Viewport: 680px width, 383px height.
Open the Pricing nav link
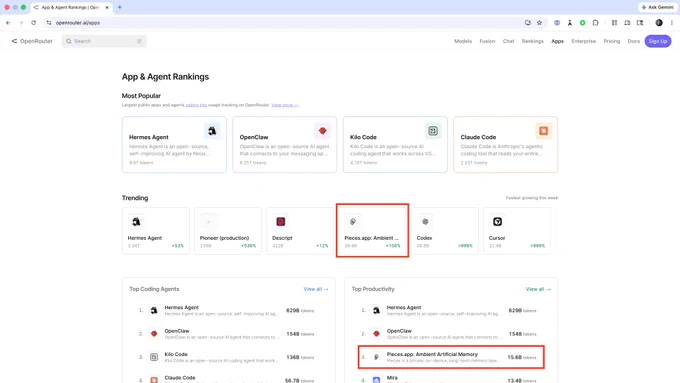point(611,41)
